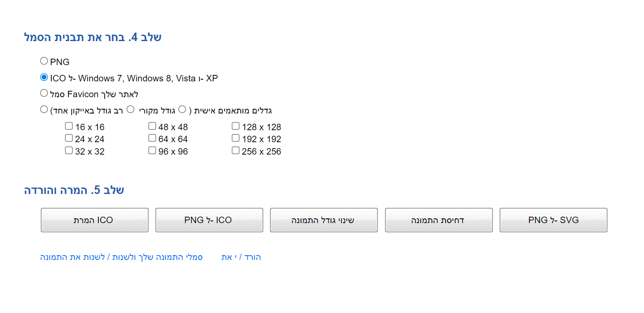
Task: Tick the 128 x 128 checkbox
Action: pyautogui.click(x=236, y=126)
